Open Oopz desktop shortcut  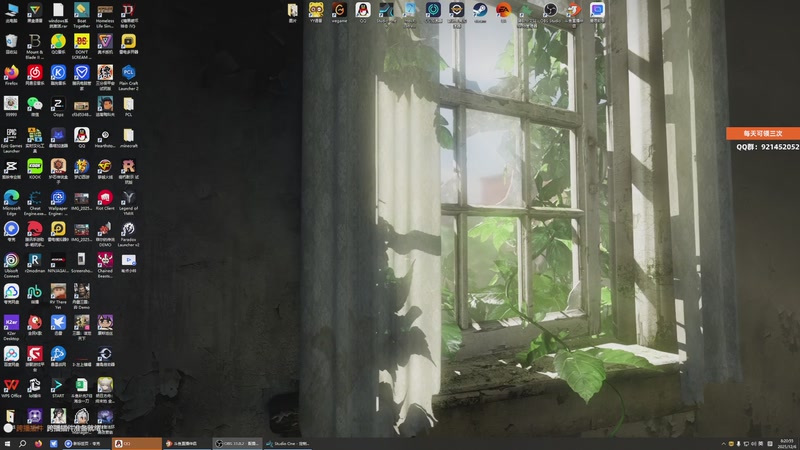click(x=58, y=106)
